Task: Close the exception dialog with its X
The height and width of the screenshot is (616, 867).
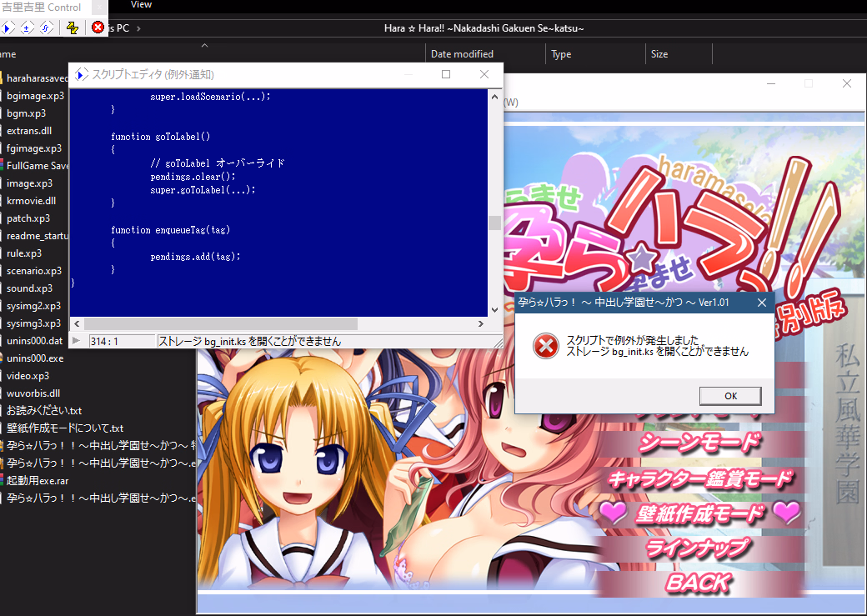Action: tap(761, 303)
